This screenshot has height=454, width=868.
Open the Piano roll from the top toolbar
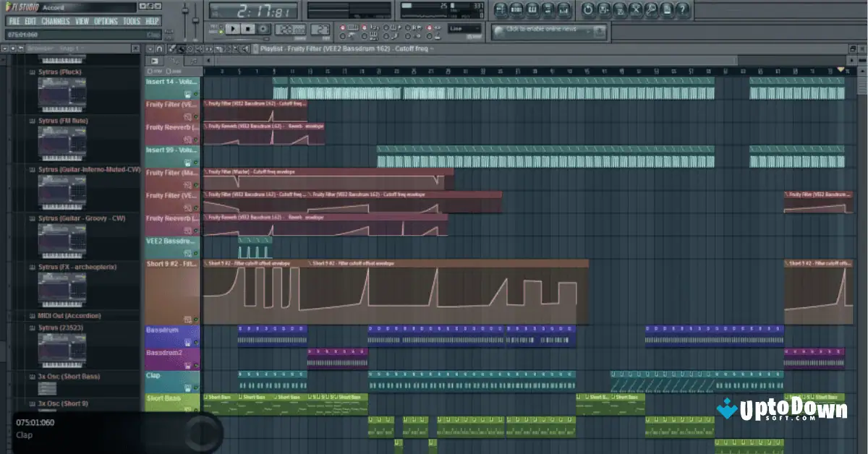(531, 10)
